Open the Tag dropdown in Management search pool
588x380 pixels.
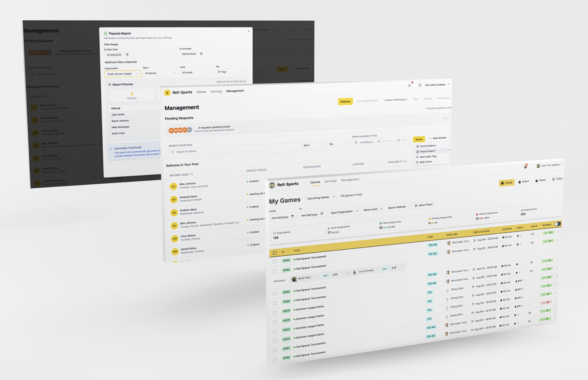pos(338,144)
